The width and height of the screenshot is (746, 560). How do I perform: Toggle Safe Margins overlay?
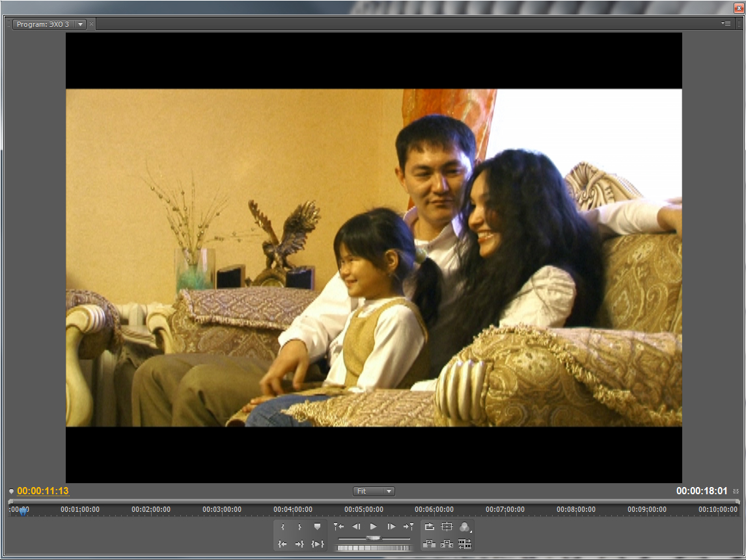(x=447, y=527)
